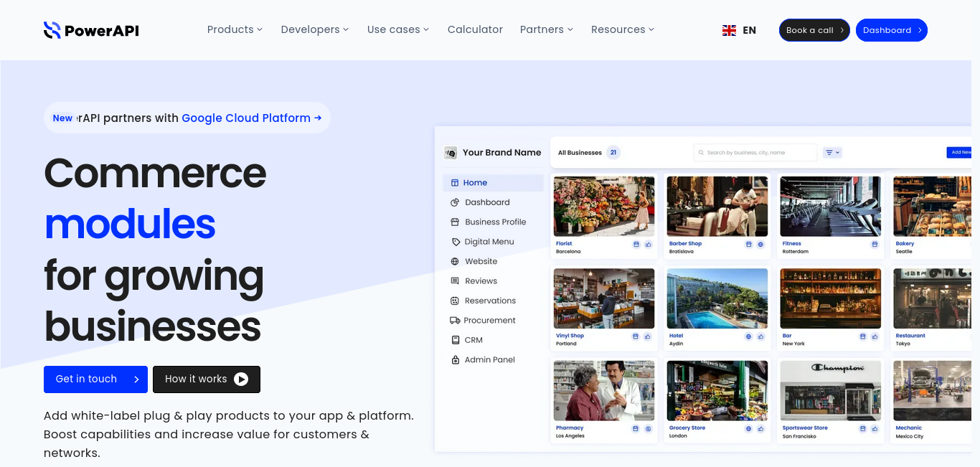Click the Reviews chat icon in sidebar
Image resolution: width=980 pixels, height=467 pixels.
455,281
